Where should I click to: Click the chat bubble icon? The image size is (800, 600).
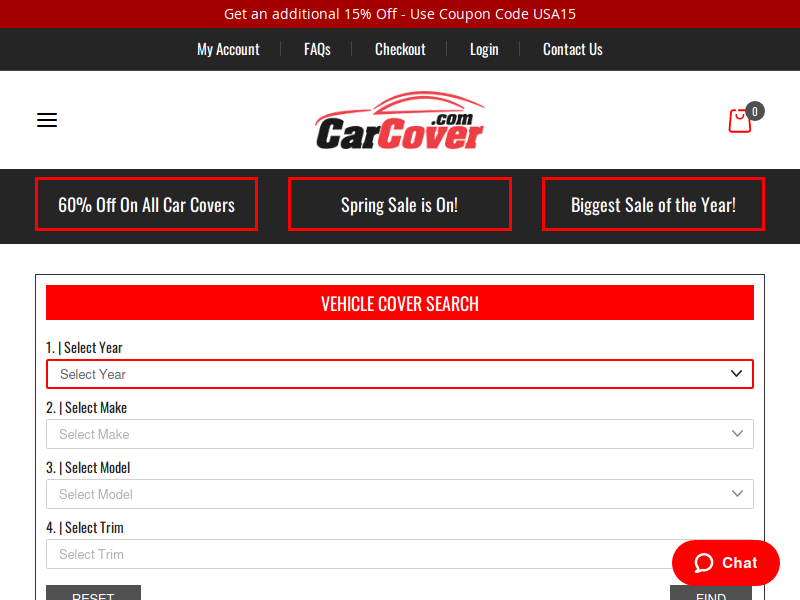(x=704, y=563)
